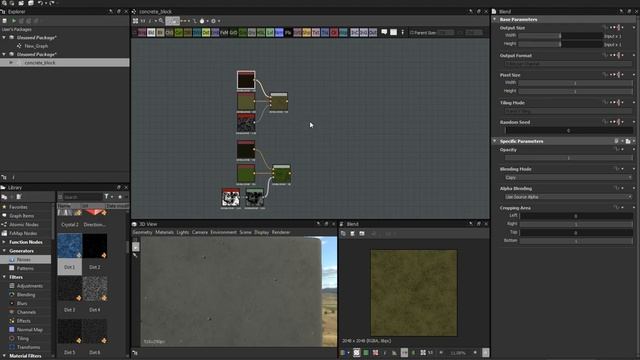Select New_Graph in the Explorer

(36, 46)
